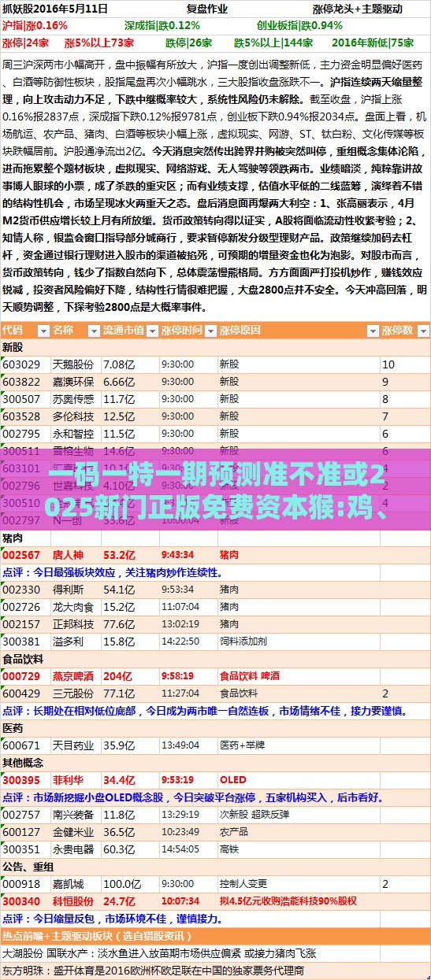Select stock name 菲利华
This screenshot has width=431, height=980.
pos(68,779)
